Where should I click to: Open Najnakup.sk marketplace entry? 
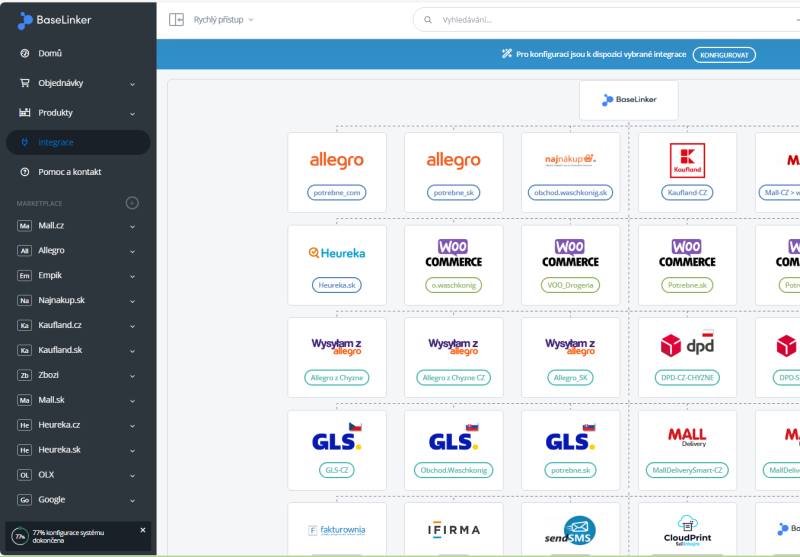61,300
